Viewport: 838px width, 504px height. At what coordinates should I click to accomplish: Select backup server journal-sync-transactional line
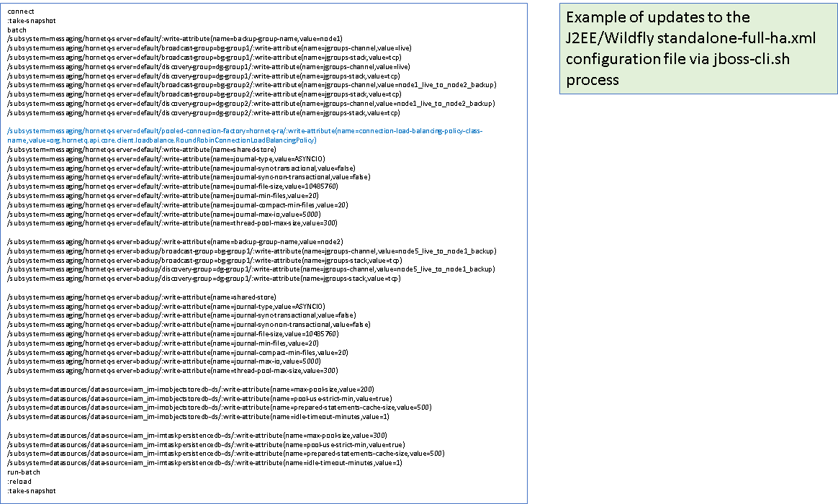[181, 316]
